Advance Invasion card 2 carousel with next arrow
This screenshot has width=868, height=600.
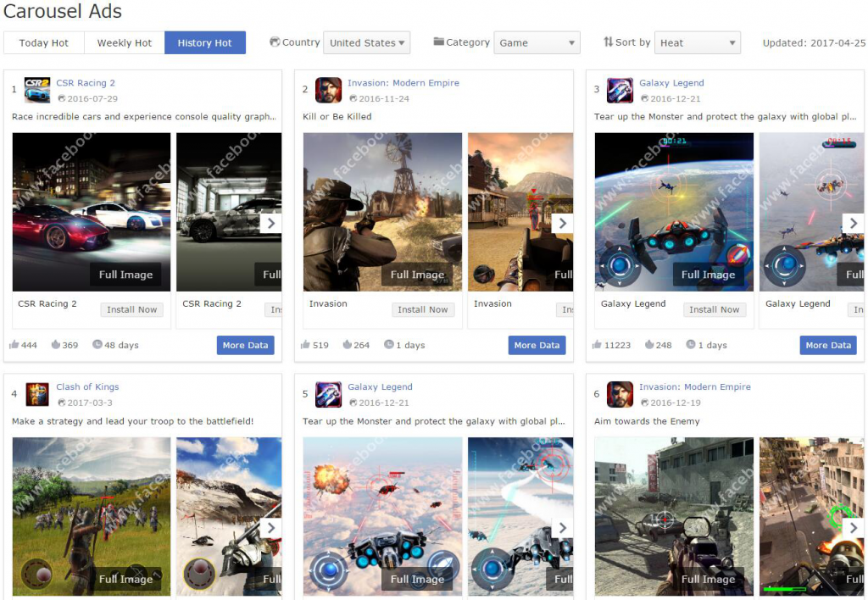click(x=563, y=223)
